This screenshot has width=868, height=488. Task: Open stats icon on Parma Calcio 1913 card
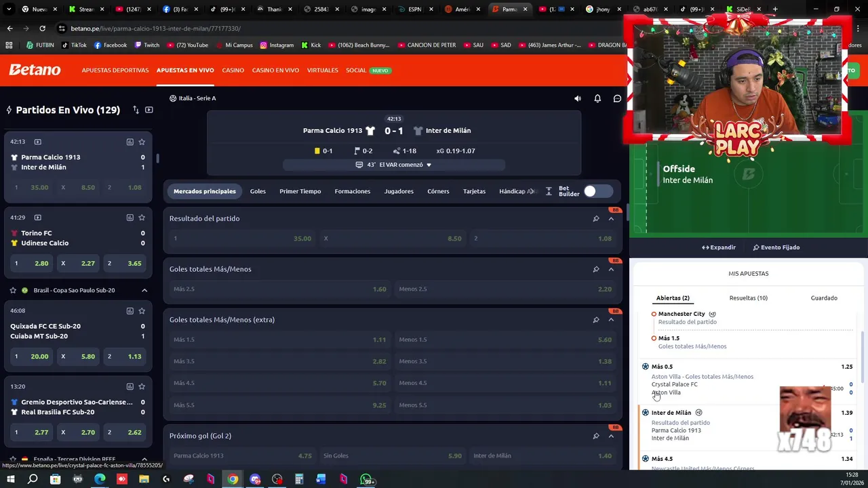coord(130,142)
